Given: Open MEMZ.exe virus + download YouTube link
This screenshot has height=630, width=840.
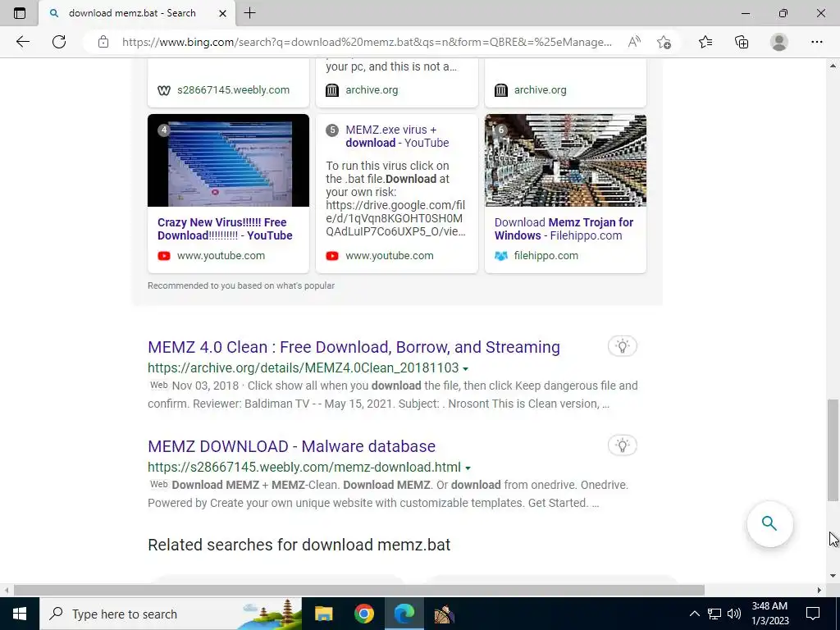Looking at the screenshot, I should tap(397, 136).
